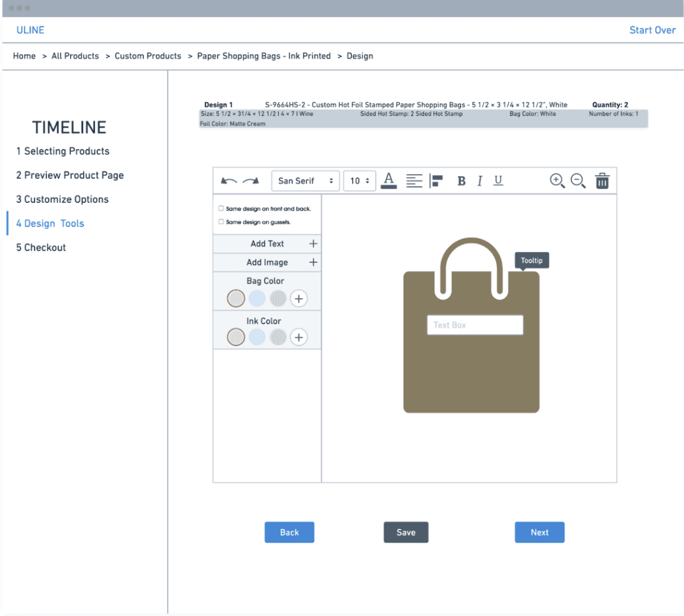Viewport: 684px width, 616px height.
Task: Select the gray Ink Color swatch
Action: (278, 337)
